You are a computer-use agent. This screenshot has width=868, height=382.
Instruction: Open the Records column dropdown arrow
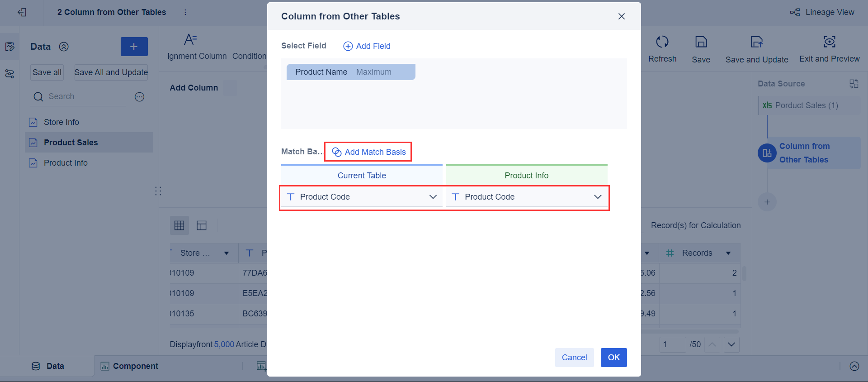pos(728,253)
